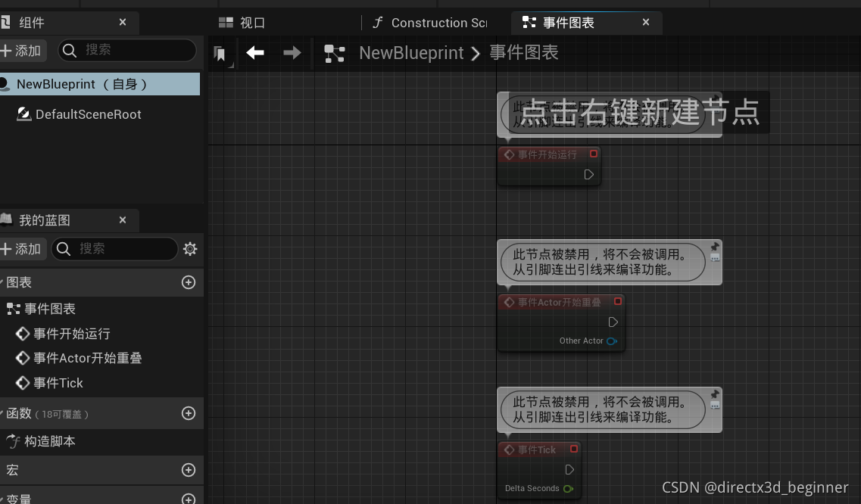Select NewBlueprint（自身）in components tree
The height and width of the screenshot is (504, 861).
[x=100, y=84]
